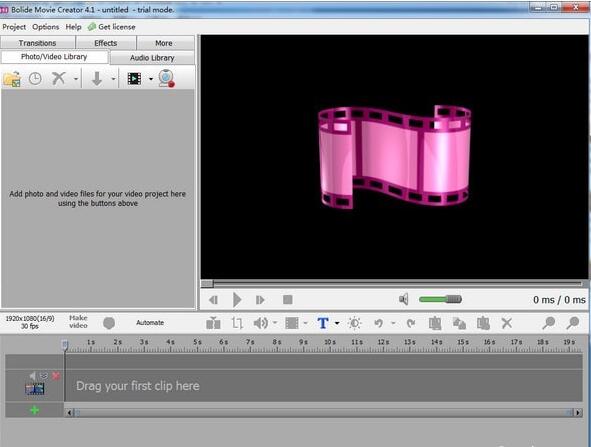The width and height of the screenshot is (591, 447).
Task: Click the Drag your first clip here track
Action: tap(324, 386)
